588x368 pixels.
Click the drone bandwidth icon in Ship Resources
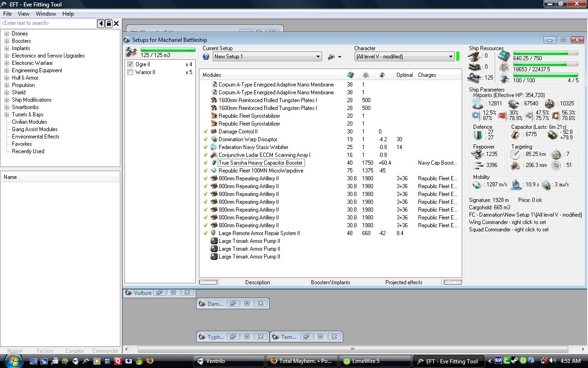click(x=474, y=78)
